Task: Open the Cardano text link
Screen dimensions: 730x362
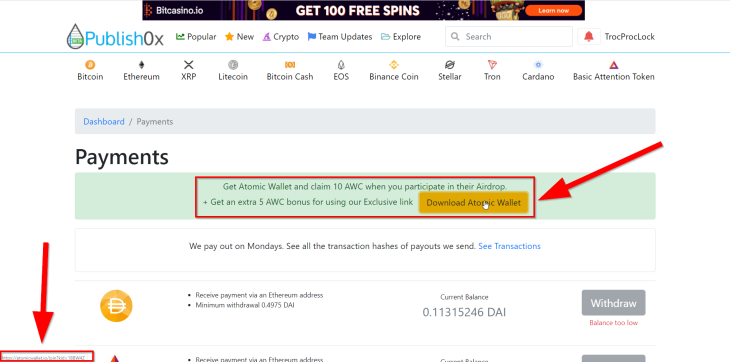Action: [x=538, y=77]
